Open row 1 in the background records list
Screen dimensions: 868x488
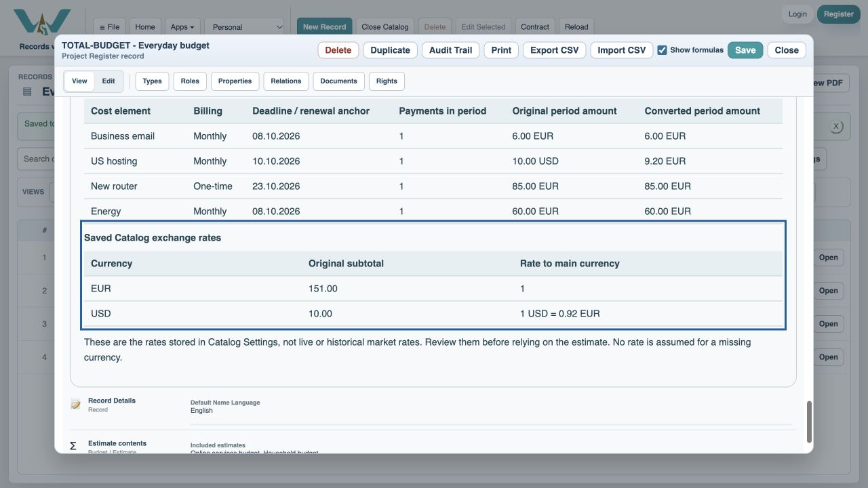click(x=829, y=258)
